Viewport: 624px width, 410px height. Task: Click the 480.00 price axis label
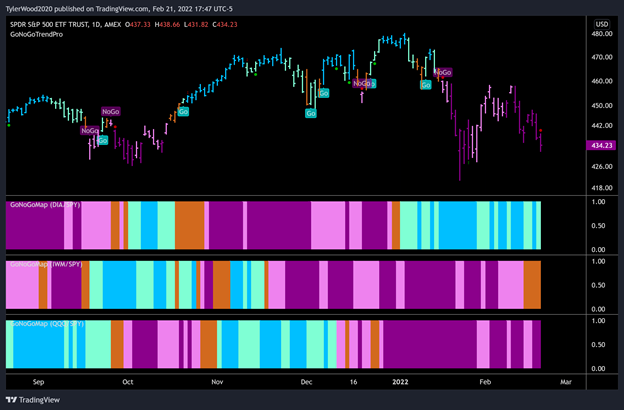point(602,34)
